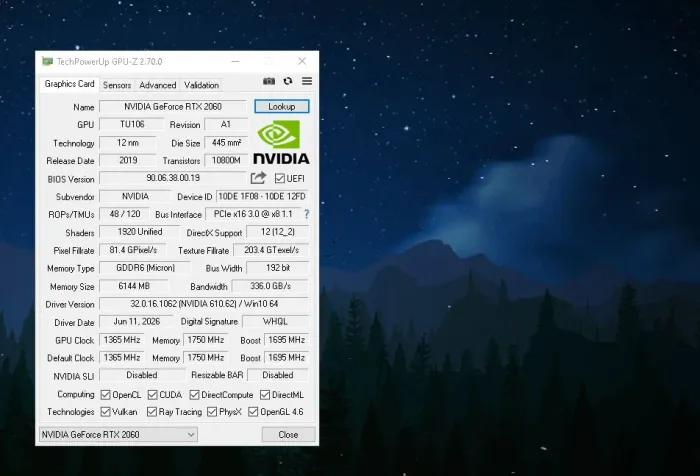Toggle the Vulkan checkbox
This screenshot has width=700, height=476.
pyautogui.click(x=105, y=412)
